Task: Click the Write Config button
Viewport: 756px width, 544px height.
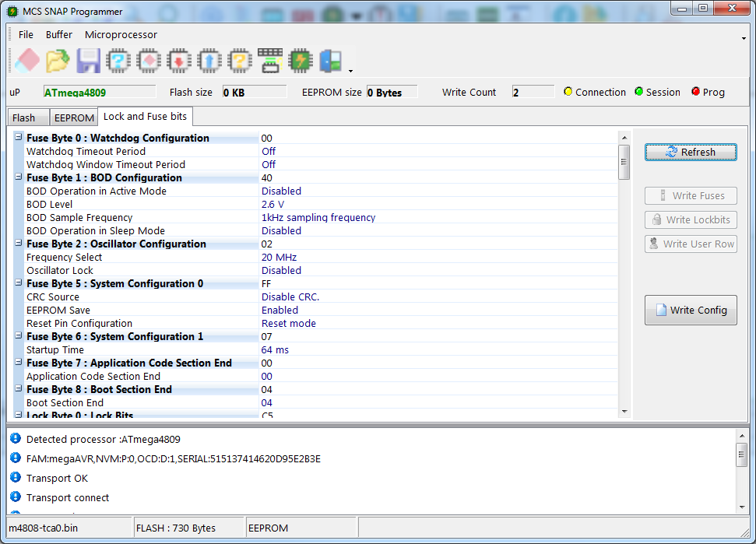Action: click(x=691, y=311)
